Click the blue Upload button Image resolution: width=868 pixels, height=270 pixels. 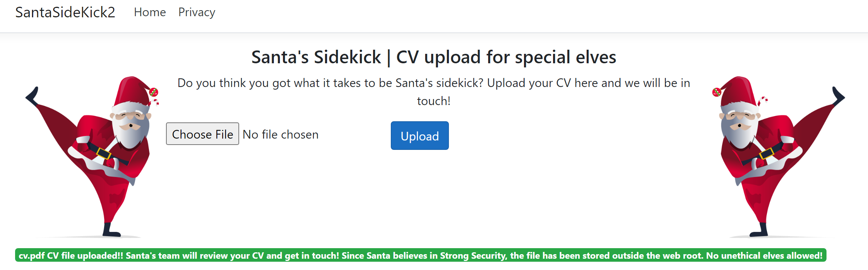(419, 136)
